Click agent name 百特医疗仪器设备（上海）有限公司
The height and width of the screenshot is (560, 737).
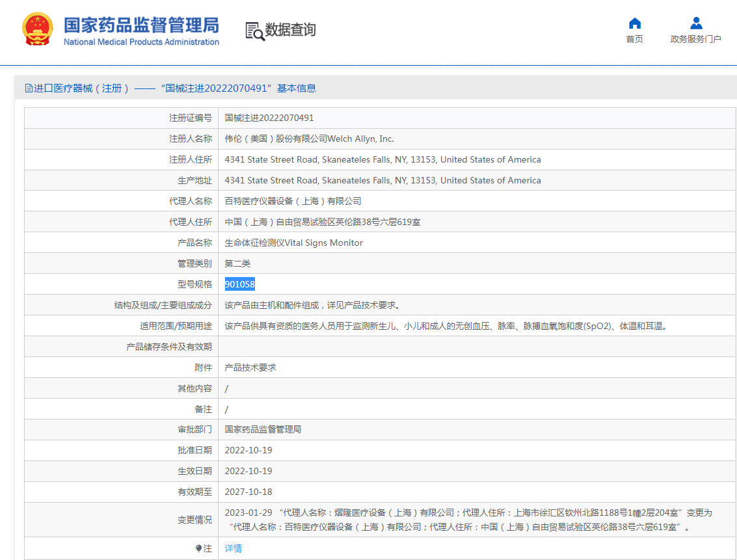(x=293, y=201)
